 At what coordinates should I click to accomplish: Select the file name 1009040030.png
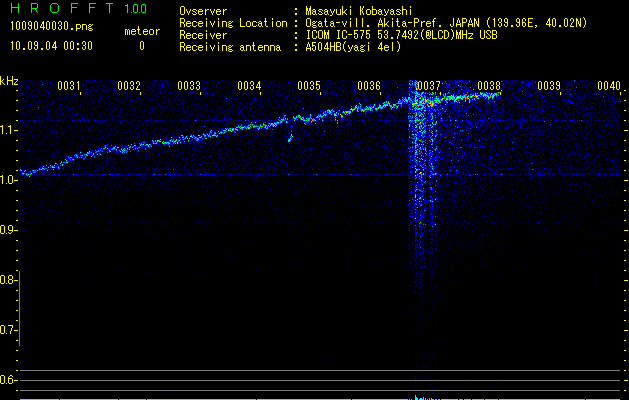(52, 26)
